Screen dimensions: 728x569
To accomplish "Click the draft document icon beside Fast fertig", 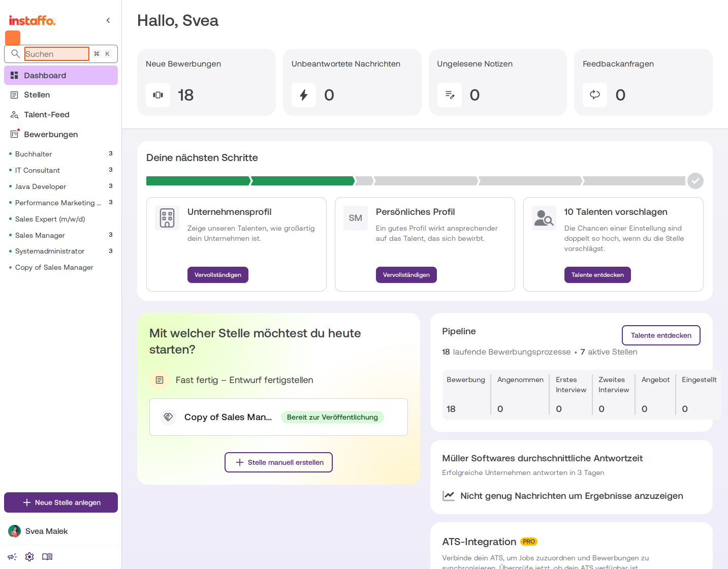I will tap(160, 380).
